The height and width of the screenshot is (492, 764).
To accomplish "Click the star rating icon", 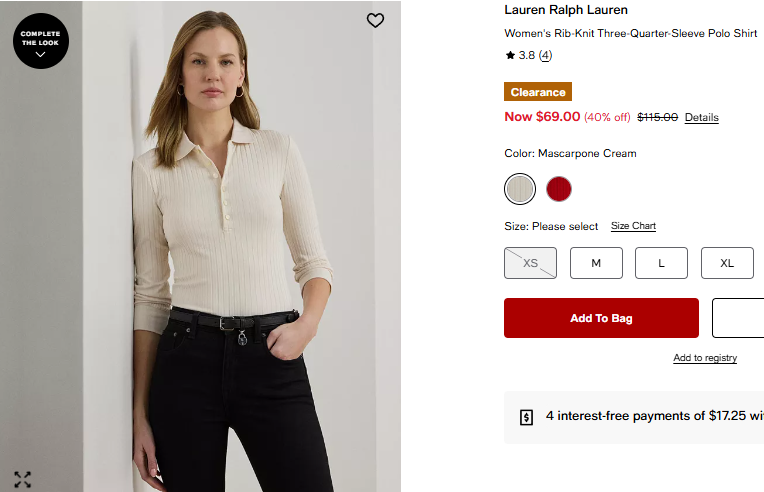I will click(510, 56).
